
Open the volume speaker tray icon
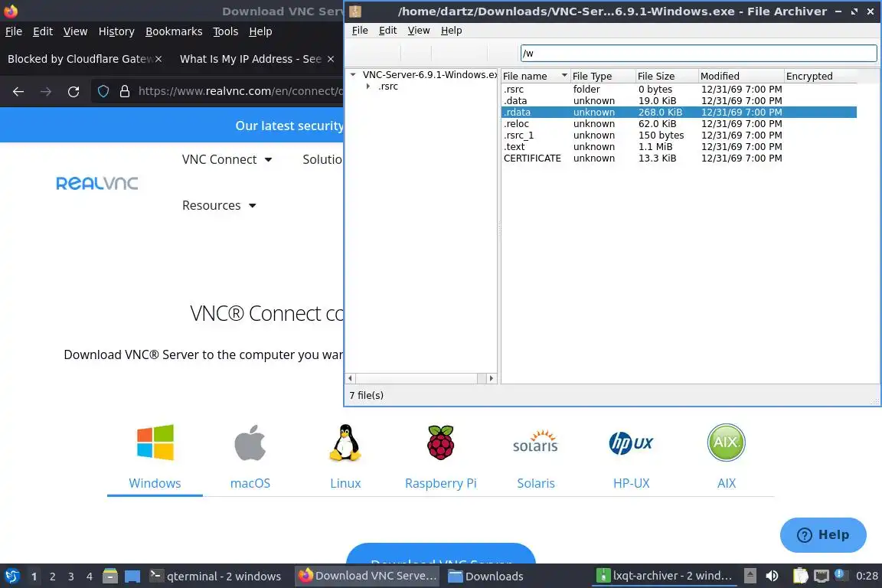772,577
